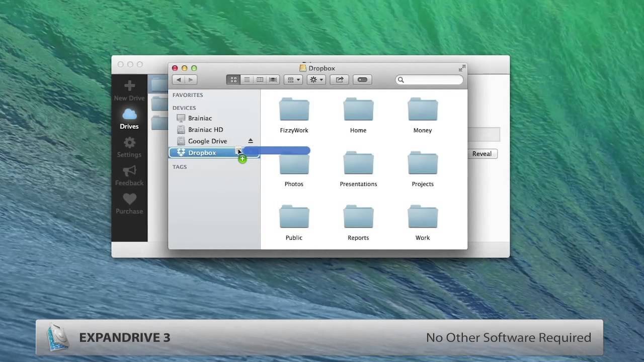This screenshot has width=644, height=362.
Task: Go back using the Finder back arrow
Action: pos(179,79)
